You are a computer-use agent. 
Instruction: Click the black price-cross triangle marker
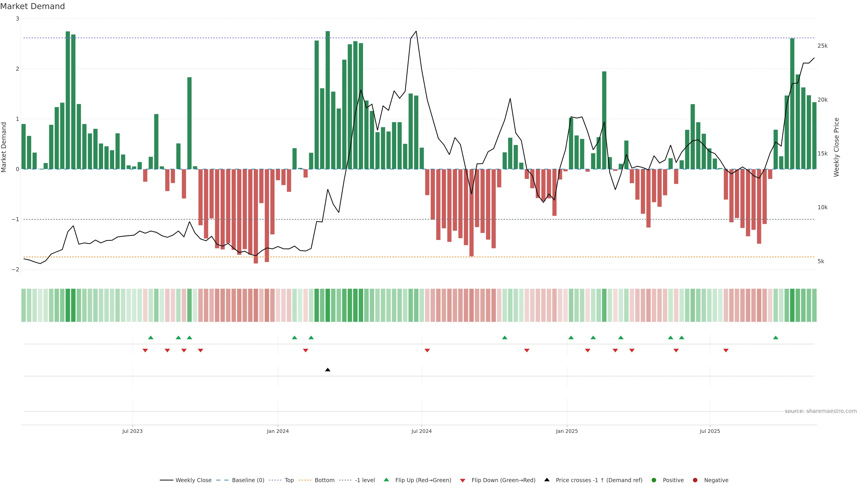[x=328, y=370]
